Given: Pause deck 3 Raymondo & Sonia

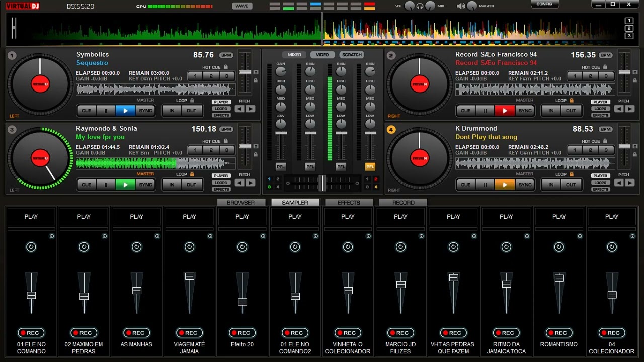Looking at the screenshot, I should point(106,185).
